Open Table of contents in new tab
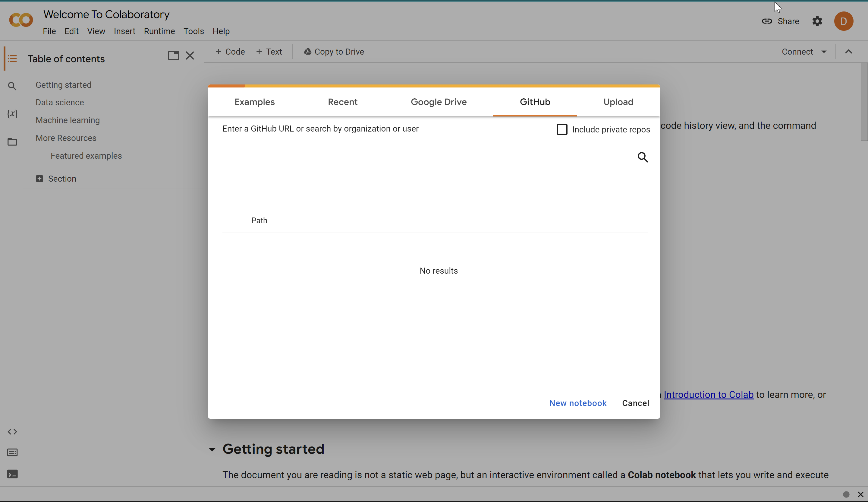The height and width of the screenshot is (502, 868). [x=173, y=56]
